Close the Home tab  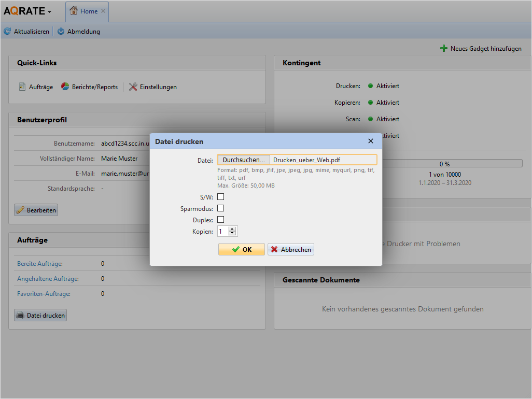point(103,11)
